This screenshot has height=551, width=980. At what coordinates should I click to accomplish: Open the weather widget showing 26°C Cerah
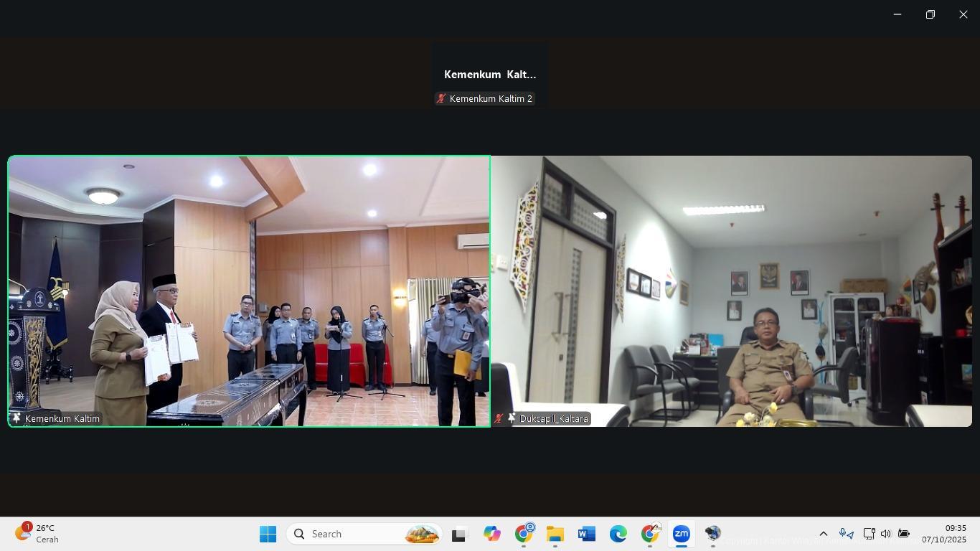[37, 534]
